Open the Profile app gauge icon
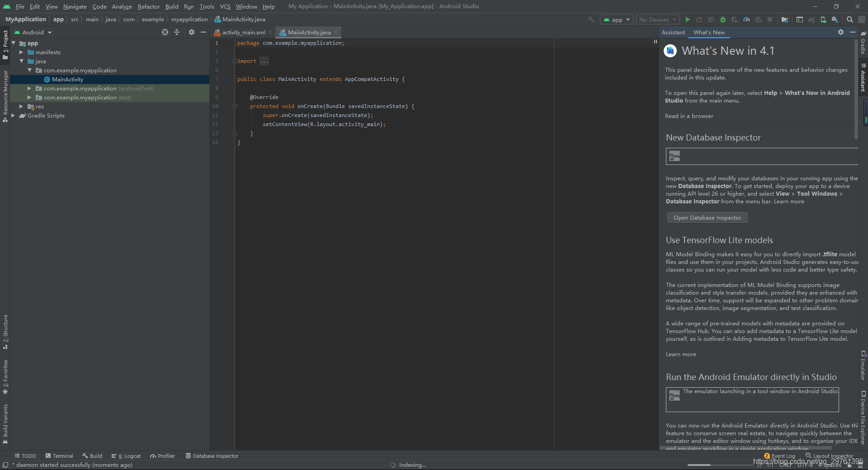The width and height of the screenshot is (868, 470). (746, 19)
